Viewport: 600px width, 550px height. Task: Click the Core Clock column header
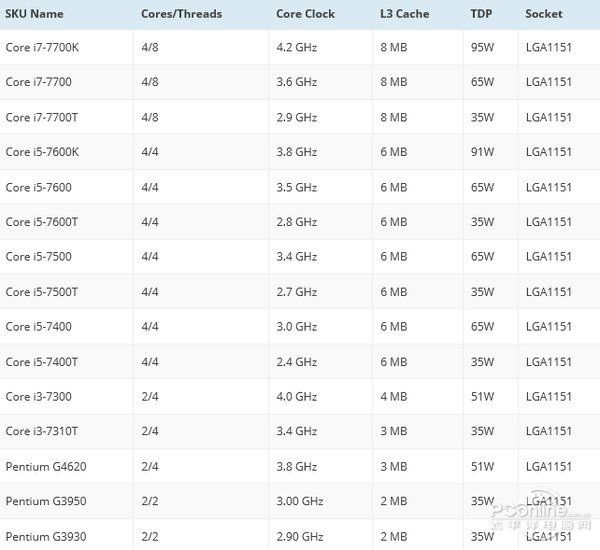point(305,14)
